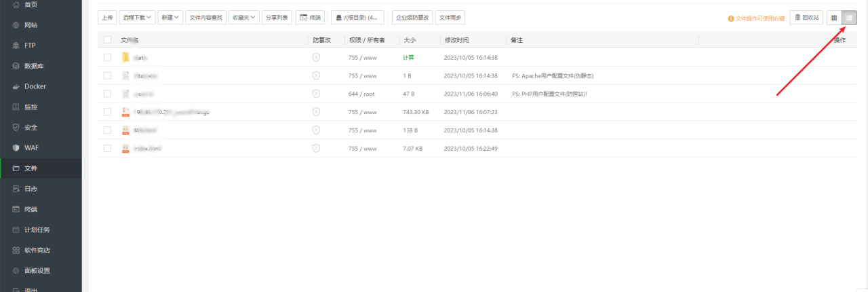Toggle the select-all checkbox in header

pos(107,40)
